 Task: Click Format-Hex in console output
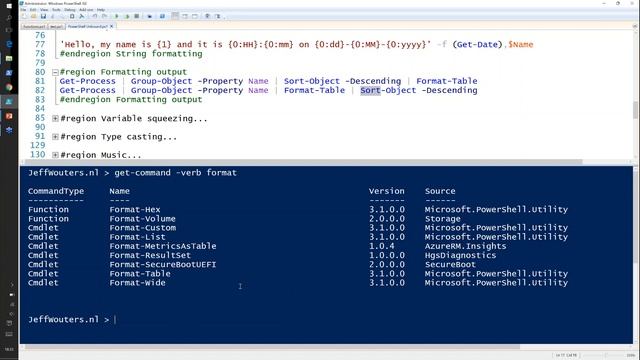tap(135, 209)
